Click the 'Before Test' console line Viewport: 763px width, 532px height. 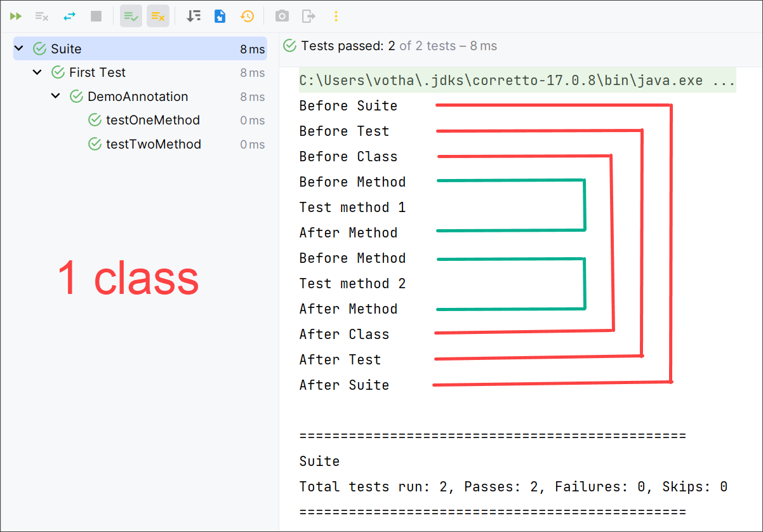[344, 131]
